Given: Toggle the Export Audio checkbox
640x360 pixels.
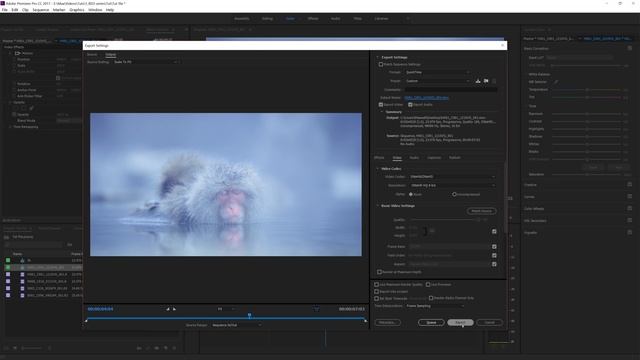Looking at the screenshot, I should 410,105.
